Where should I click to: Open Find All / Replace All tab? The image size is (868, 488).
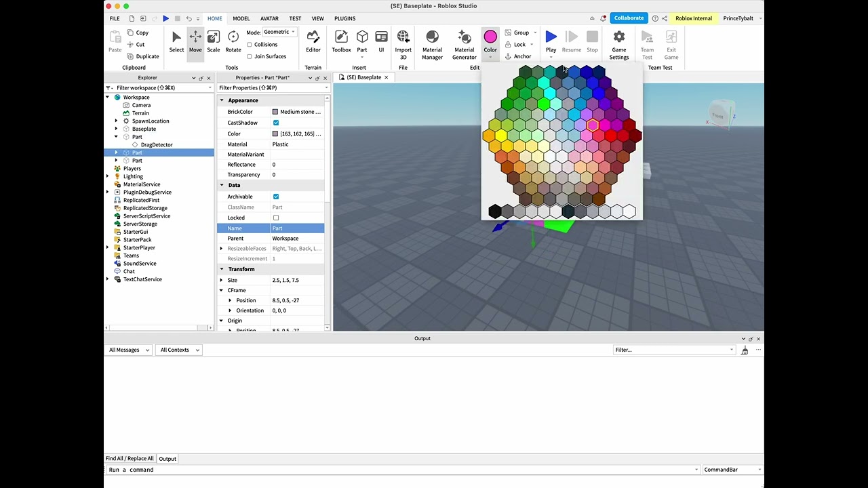click(130, 459)
